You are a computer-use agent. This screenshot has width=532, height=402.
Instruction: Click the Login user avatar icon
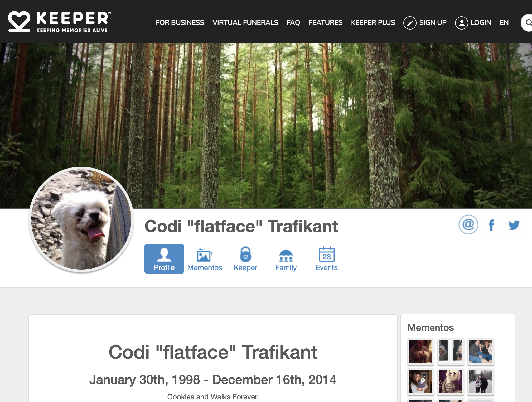coord(461,23)
